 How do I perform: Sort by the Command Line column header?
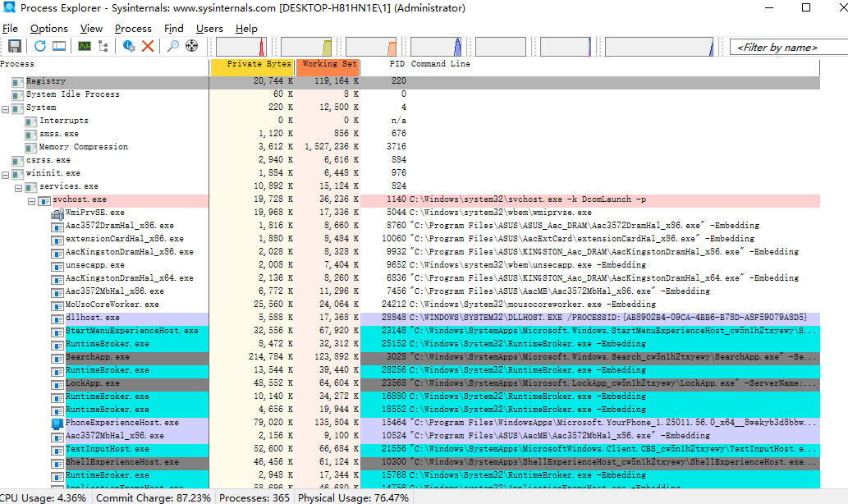point(440,64)
